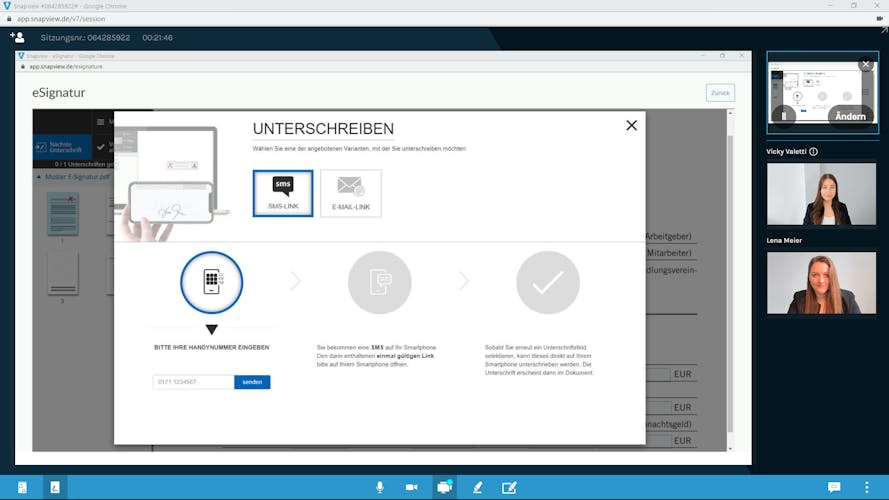The width and height of the screenshot is (889, 500).
Task: Mute the microphone in bottom toolbar
Action: [380, 487]
